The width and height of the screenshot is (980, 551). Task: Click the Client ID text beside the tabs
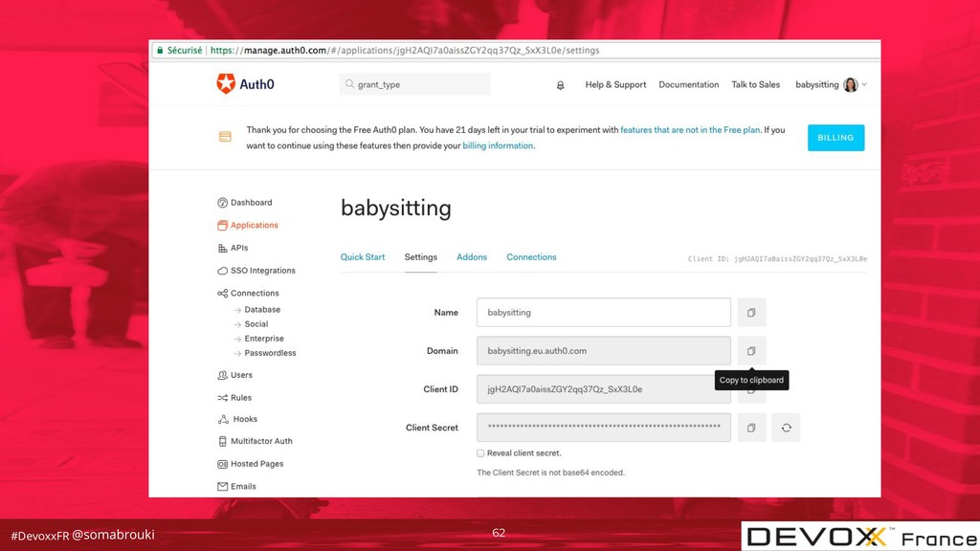[x=777, y=258]
